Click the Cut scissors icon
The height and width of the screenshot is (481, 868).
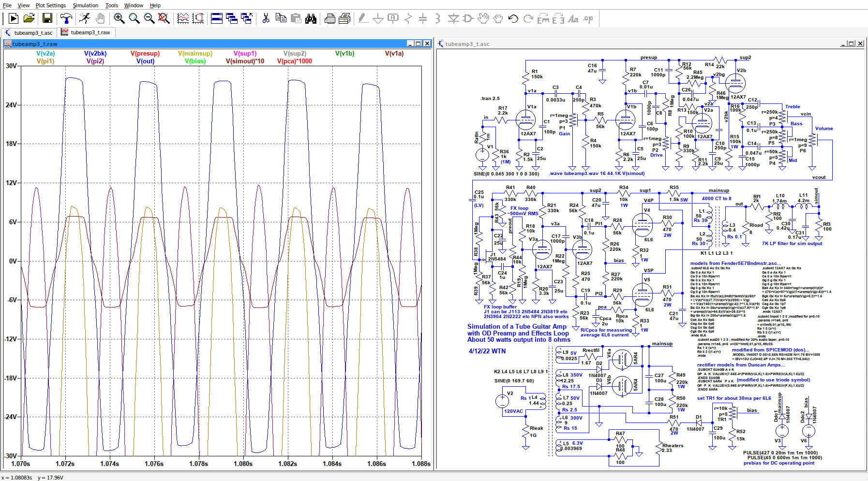pyautogui.click(x=266, y=18)
